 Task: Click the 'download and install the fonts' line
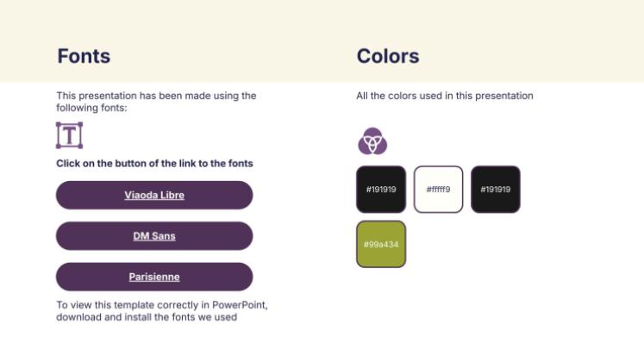pos(147,317)
